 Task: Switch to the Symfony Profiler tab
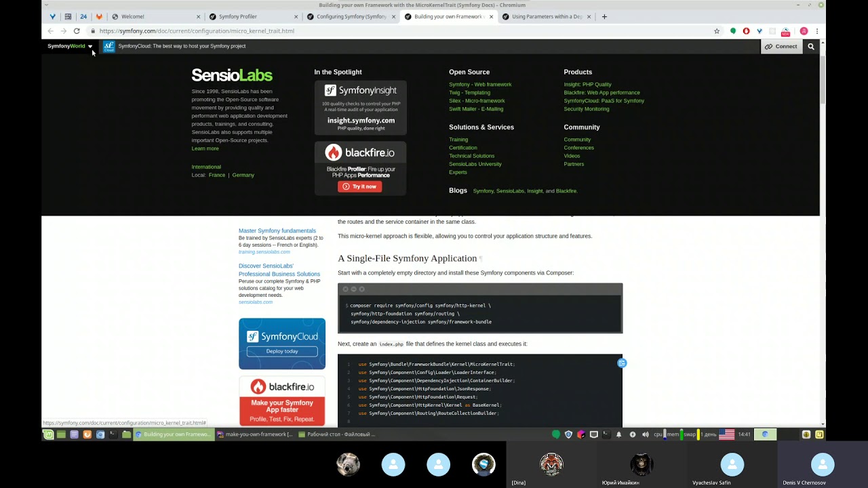tap(252, 16)
